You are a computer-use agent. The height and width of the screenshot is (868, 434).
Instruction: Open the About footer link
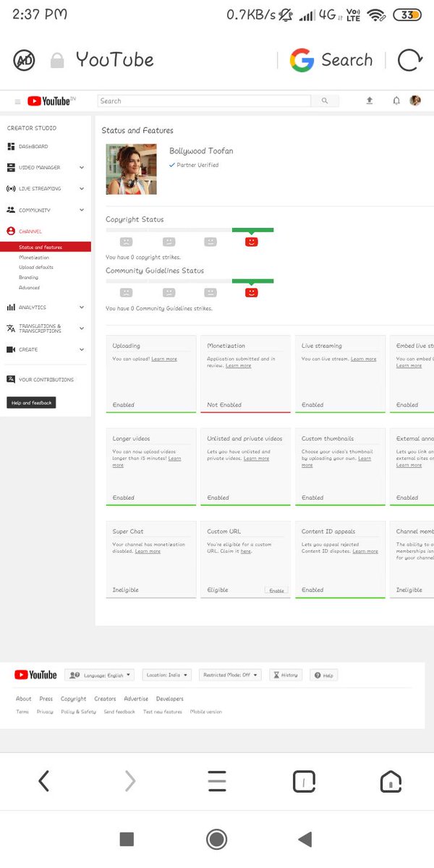(x=24, y=699)
